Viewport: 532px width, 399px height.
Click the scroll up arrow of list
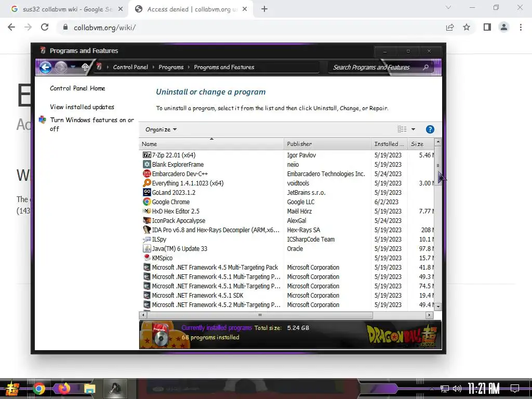pos(438,142)
